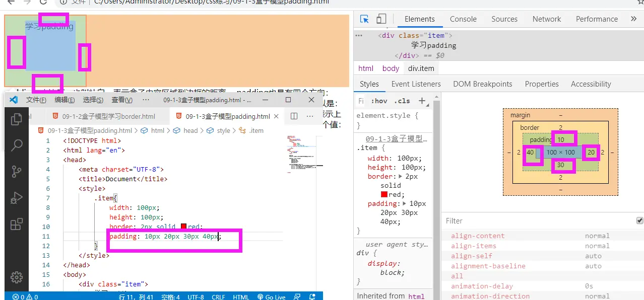Viewport: 644px width, 300px height.
Task: Open the html breadcrumb dropdown in VS Code
Action: [153, 130]
